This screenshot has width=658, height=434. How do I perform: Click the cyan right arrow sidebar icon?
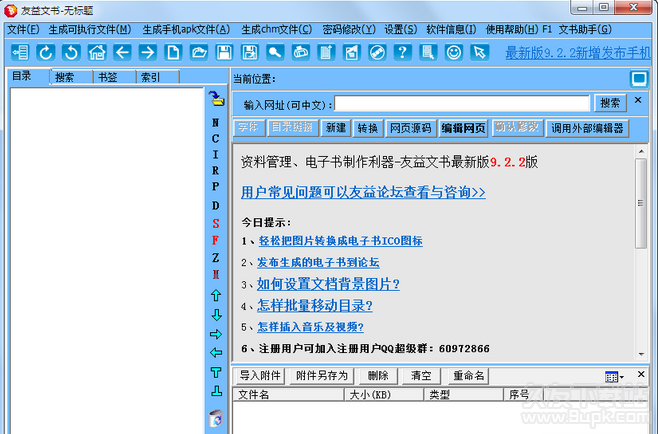(216, 334)
